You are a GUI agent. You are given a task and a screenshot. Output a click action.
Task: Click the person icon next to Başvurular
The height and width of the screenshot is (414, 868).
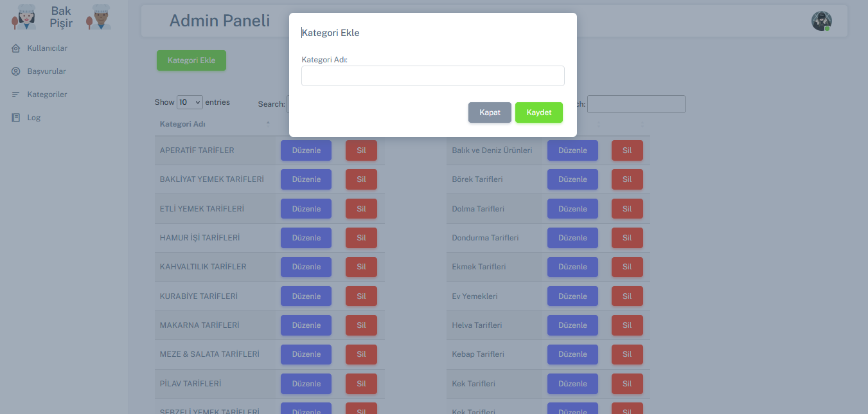(x=15, y=71)
